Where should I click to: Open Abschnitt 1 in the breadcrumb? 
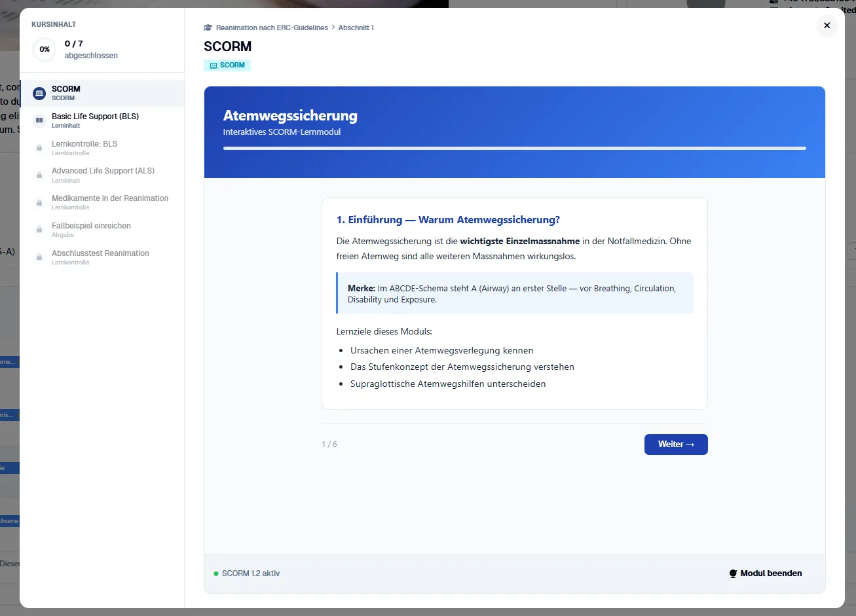pyautogui.click(x=356, y=27)
